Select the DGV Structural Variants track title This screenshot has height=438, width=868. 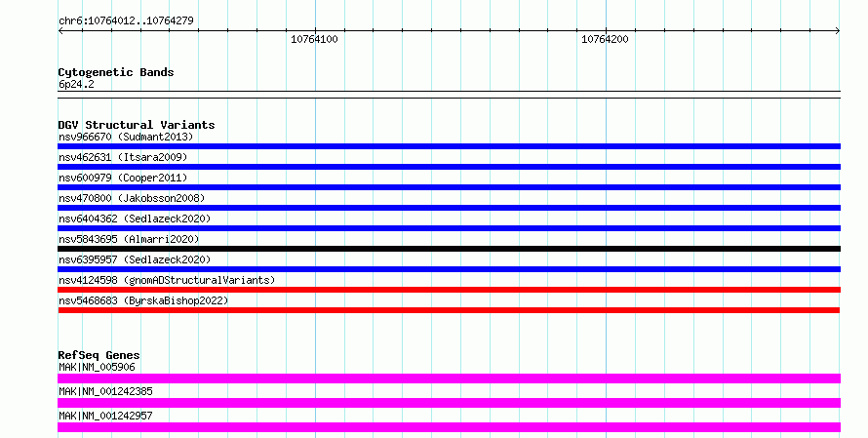[137, 125]
